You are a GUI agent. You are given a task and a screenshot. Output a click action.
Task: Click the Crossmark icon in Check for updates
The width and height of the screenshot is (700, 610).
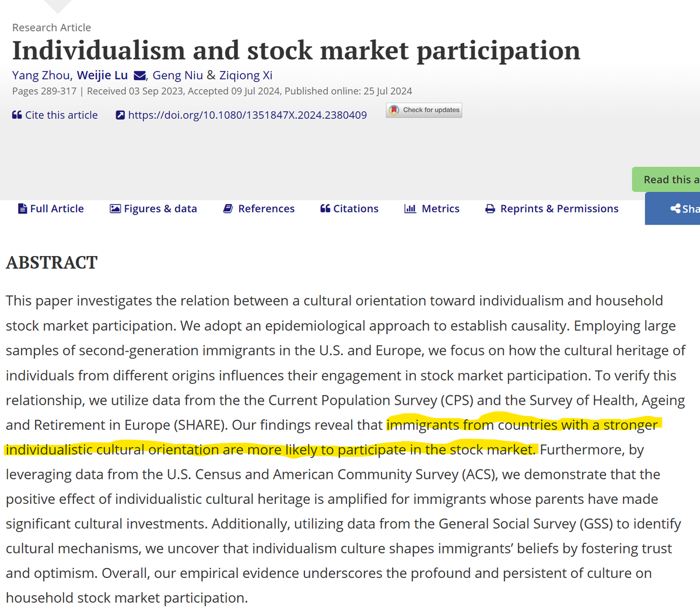pyautogui.click(x=394, y=110)
